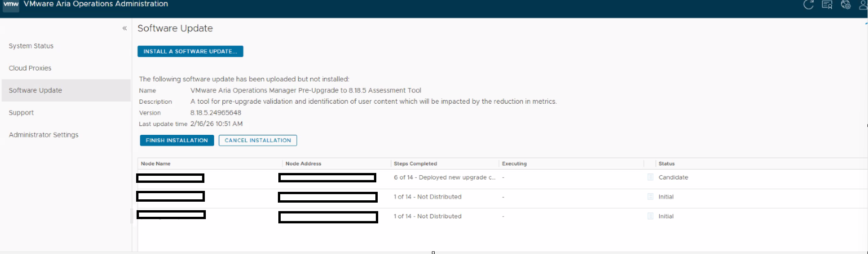Click the pre-upgrade validation description text
868x254 pixels.
(x=373, y=101)
